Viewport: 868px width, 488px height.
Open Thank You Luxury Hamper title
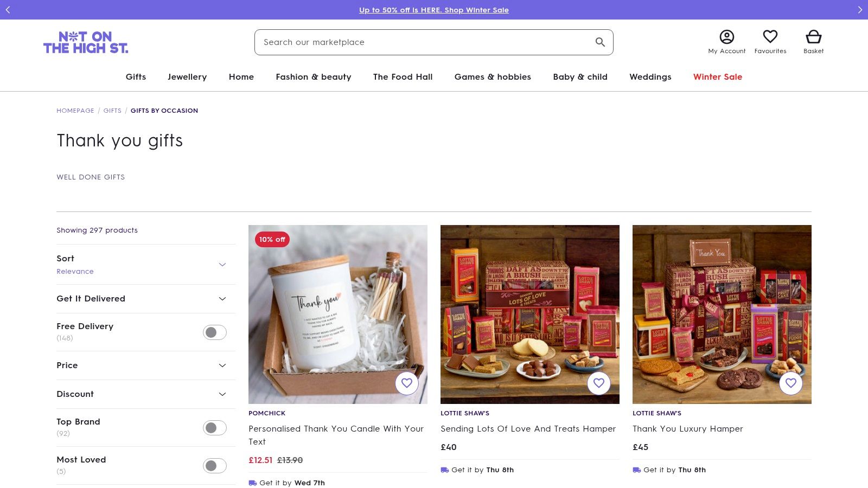[x=688, y=429]
